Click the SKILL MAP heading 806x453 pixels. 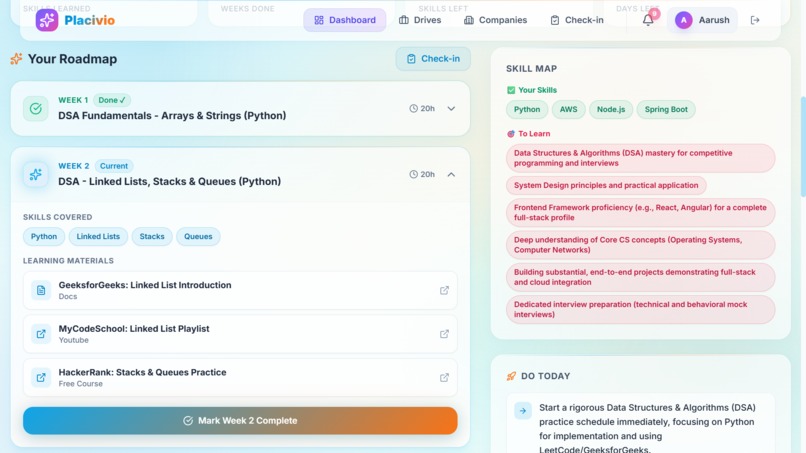pos(532,68)
